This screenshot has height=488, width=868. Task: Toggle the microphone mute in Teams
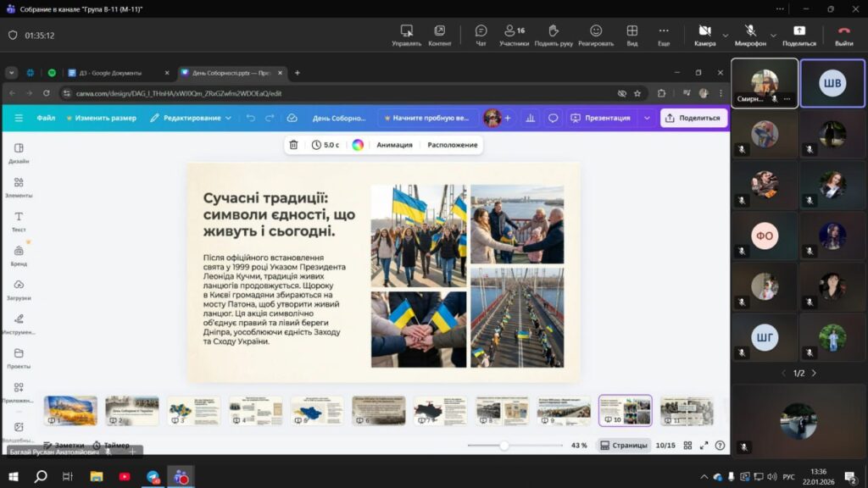tap(750, 35)
